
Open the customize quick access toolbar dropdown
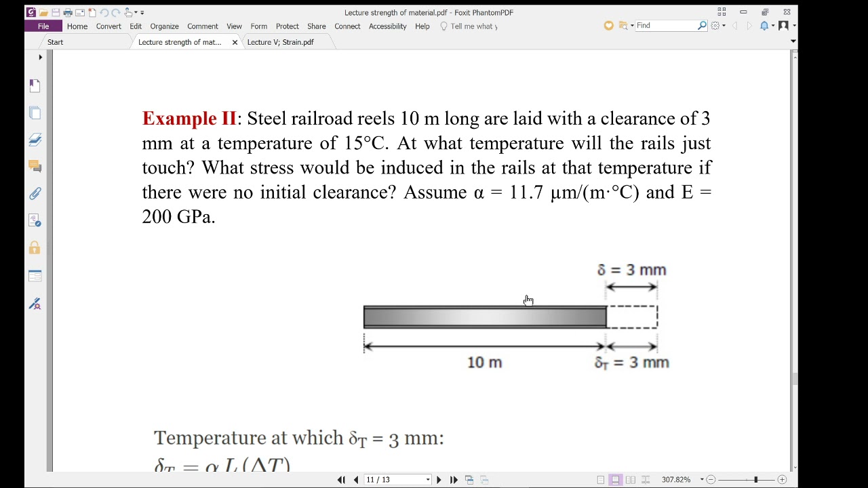point(142,12)
